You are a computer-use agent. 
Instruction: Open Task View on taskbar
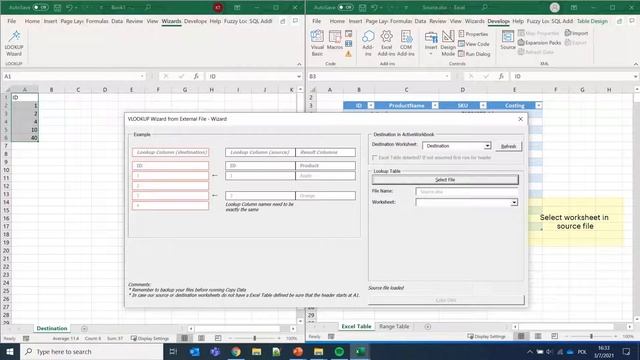173,351
